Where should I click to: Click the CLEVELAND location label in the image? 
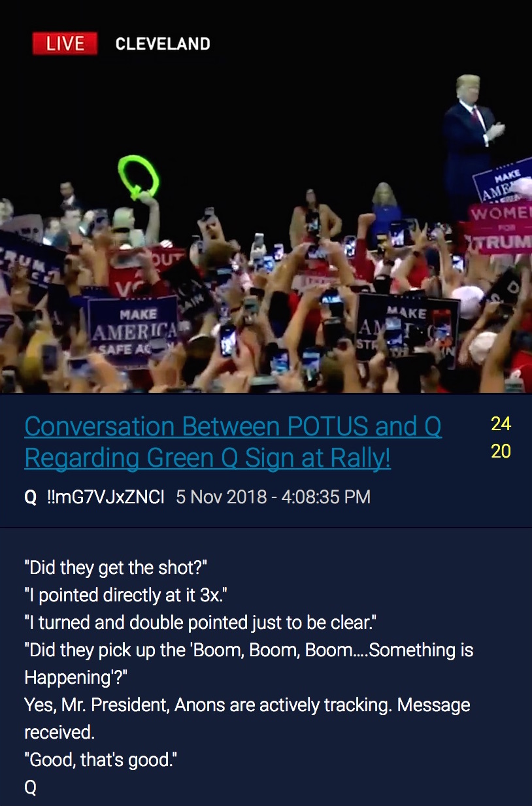pyautogui.click(x=163, y=44)
